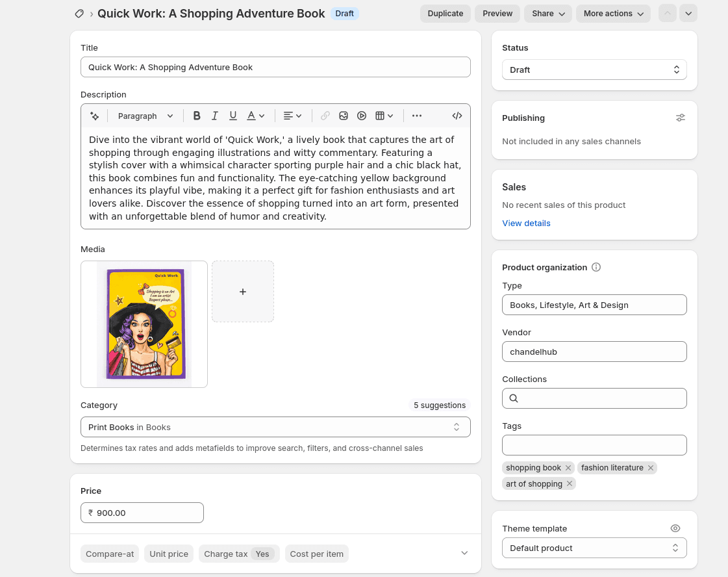
Task: Open the text alignment dropdown
Action: pos(292,116)
